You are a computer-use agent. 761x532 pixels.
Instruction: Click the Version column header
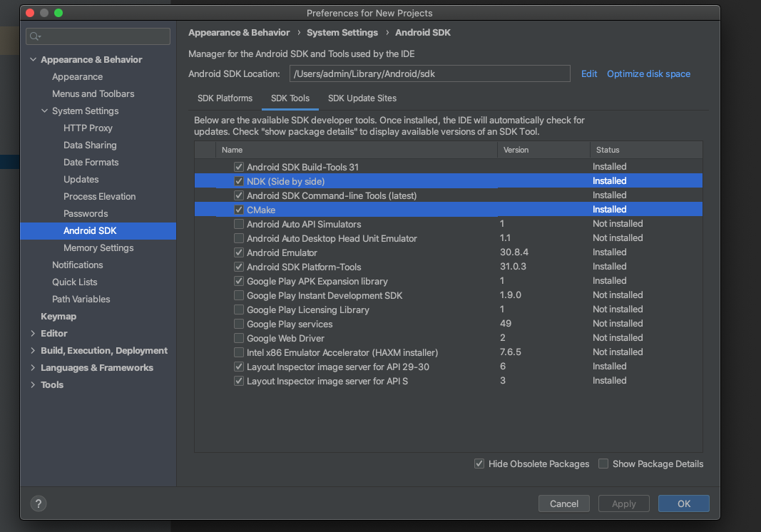tap(544, 150)
